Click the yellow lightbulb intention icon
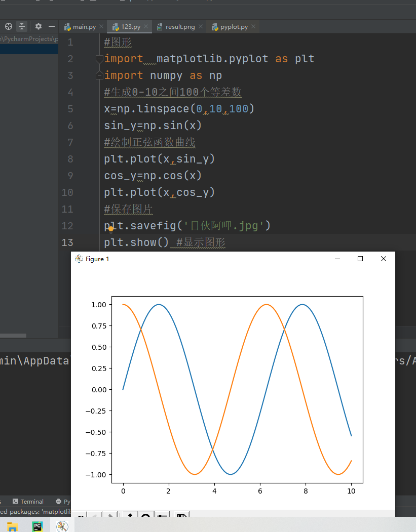The width and height of the screenshot is (416, 532). point(110,230)
